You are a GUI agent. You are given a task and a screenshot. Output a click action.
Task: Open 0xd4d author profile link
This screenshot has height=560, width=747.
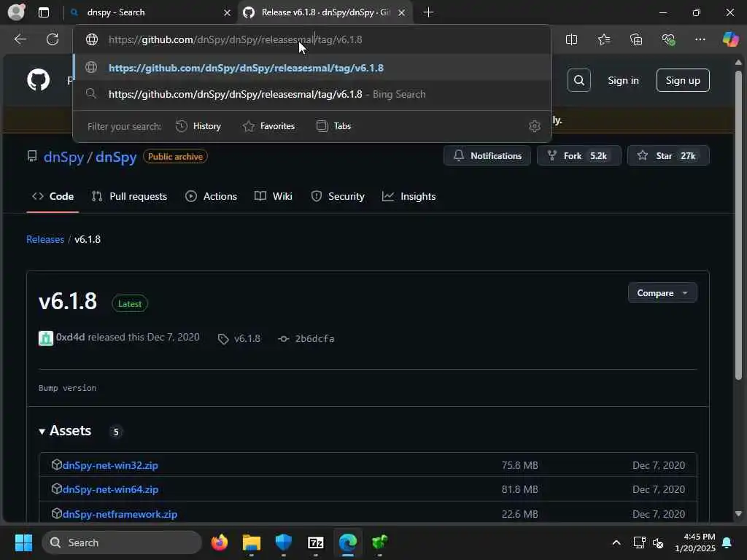tap(71, 337)
